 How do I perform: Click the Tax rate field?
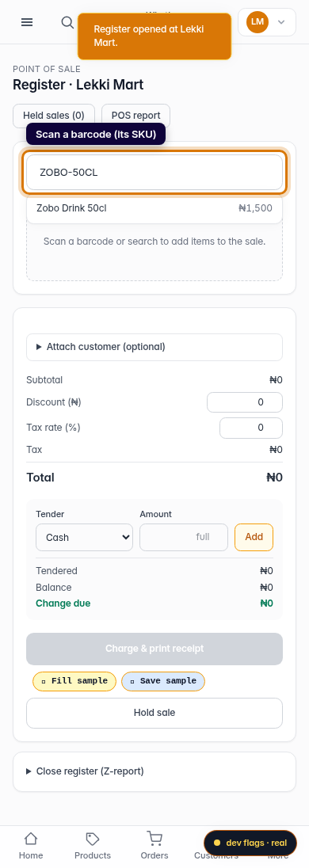[251, 428]
